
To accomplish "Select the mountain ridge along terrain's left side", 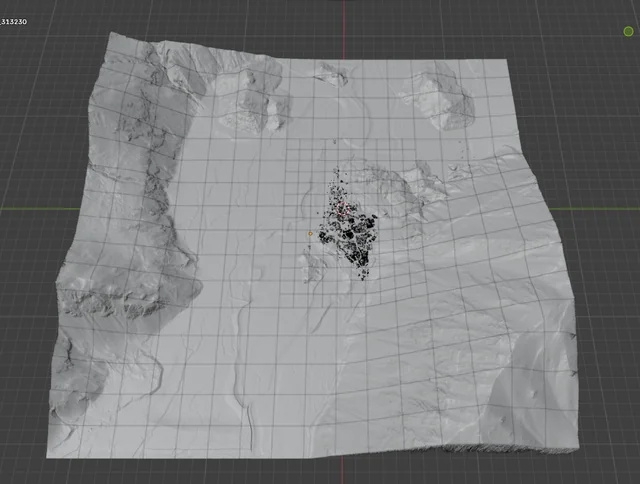I will 150,200.
